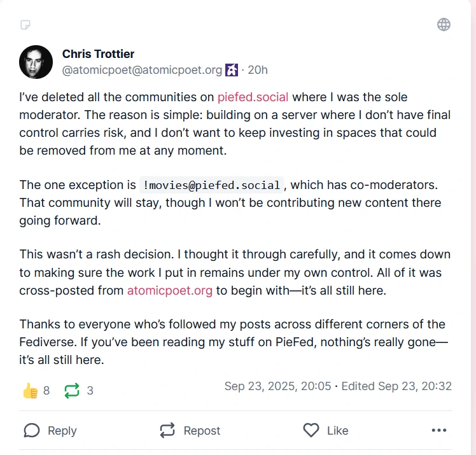The image size is (476, 455).
Task: Open the piefed.social link in the first paragraph
Action: pos(253,97)
